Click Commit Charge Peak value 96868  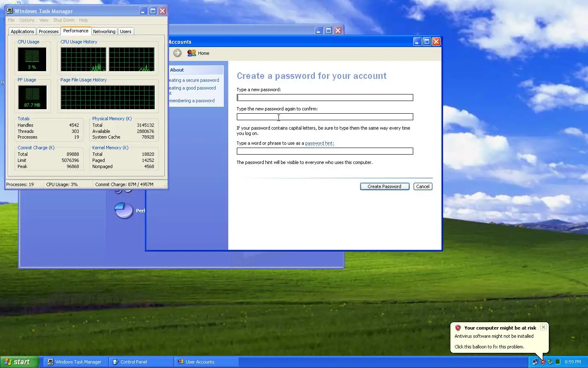pyautogui.click(x=73, y=166)
